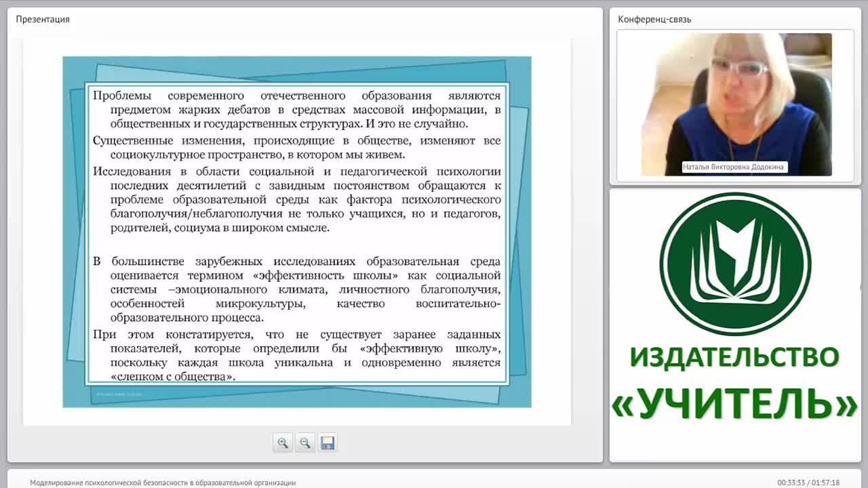Click the paragraph starting В большинстве зарубежных
The width and height of the screenshot is (868, 488).
click(297, 289)
